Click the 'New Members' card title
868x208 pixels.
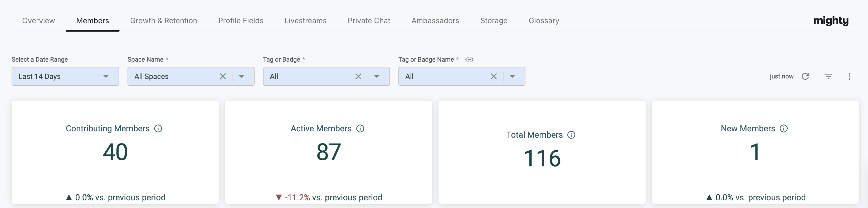click(748, 128)
